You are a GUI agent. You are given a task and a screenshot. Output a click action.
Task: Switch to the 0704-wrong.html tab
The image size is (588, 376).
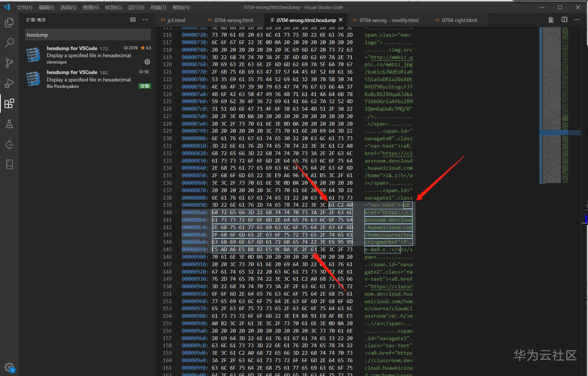click(x=234, y=20)
